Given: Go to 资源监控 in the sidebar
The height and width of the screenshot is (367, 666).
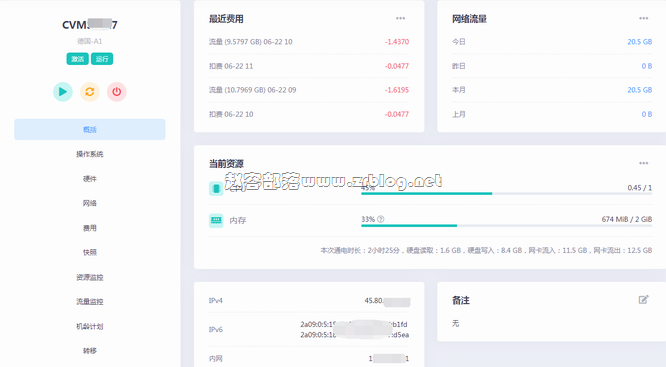Looking at the screenshot, I should [90, 277].
